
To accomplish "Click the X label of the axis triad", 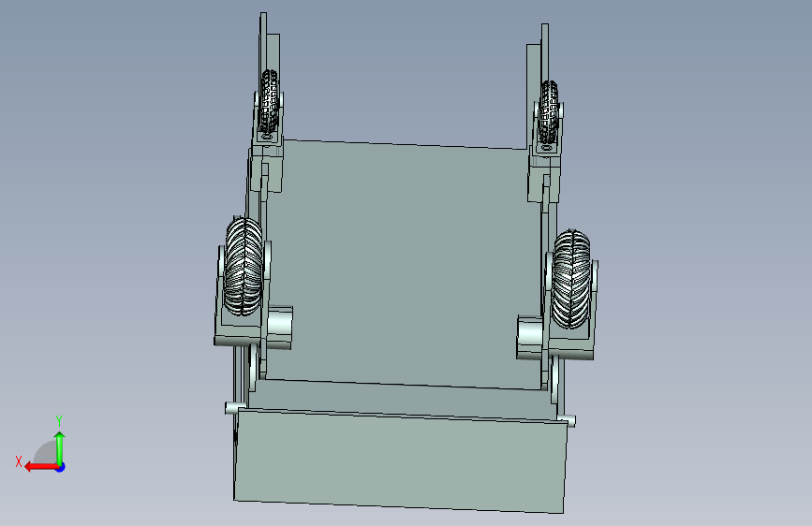I will pos(19,461).
